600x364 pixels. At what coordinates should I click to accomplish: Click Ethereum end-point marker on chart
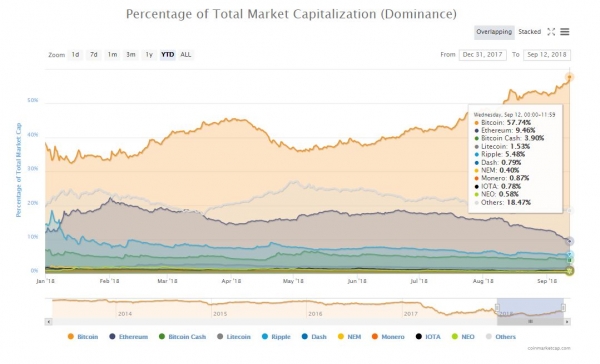click(570, 241)
